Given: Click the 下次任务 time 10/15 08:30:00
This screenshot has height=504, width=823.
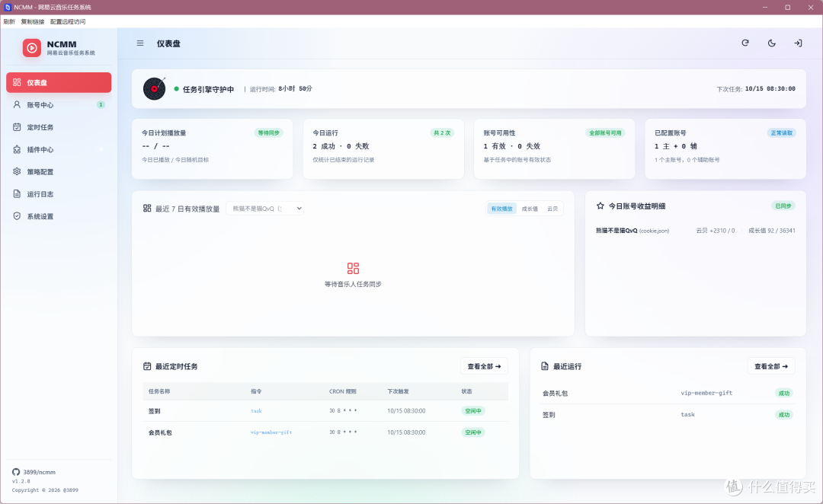Looking at the screenshot, I should click(770, 88).
